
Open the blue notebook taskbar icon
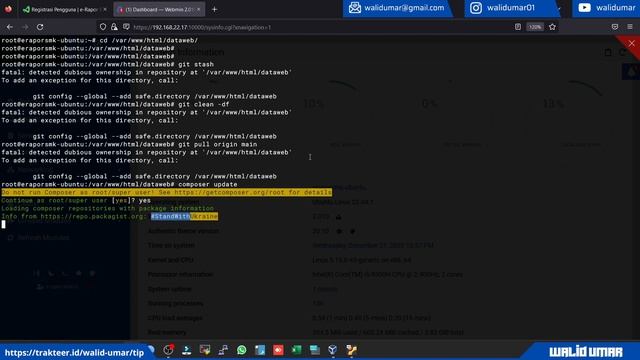point(260,350)
